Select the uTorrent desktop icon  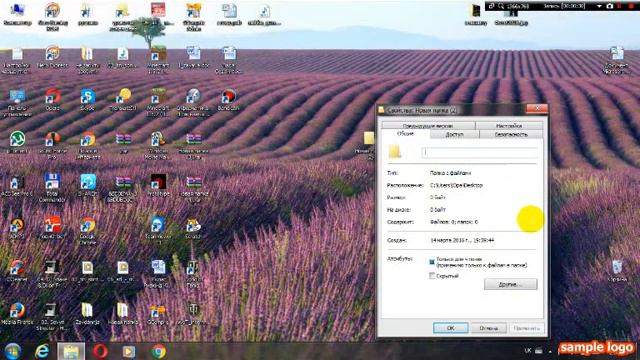coord(17,143)
